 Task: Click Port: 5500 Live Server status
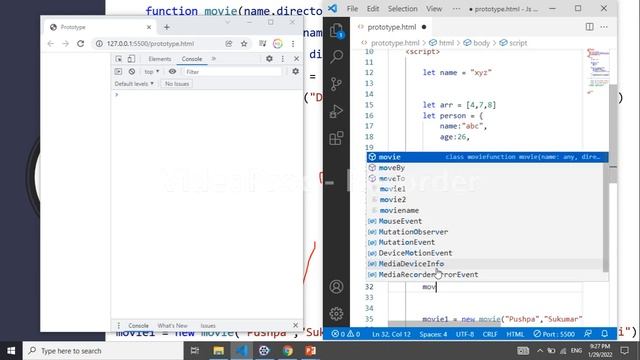click(x=554, y=334)
